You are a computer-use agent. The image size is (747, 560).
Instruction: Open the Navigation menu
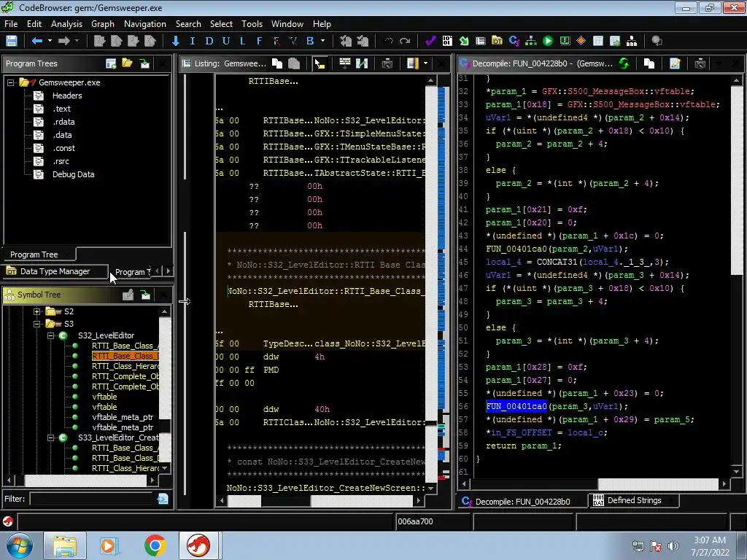click(145, 24)
